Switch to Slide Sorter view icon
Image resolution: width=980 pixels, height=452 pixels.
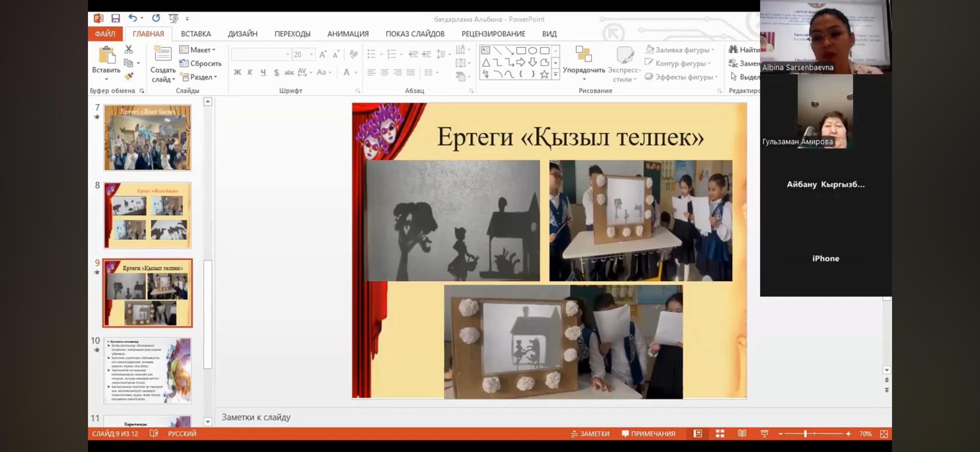pos(720,434)
